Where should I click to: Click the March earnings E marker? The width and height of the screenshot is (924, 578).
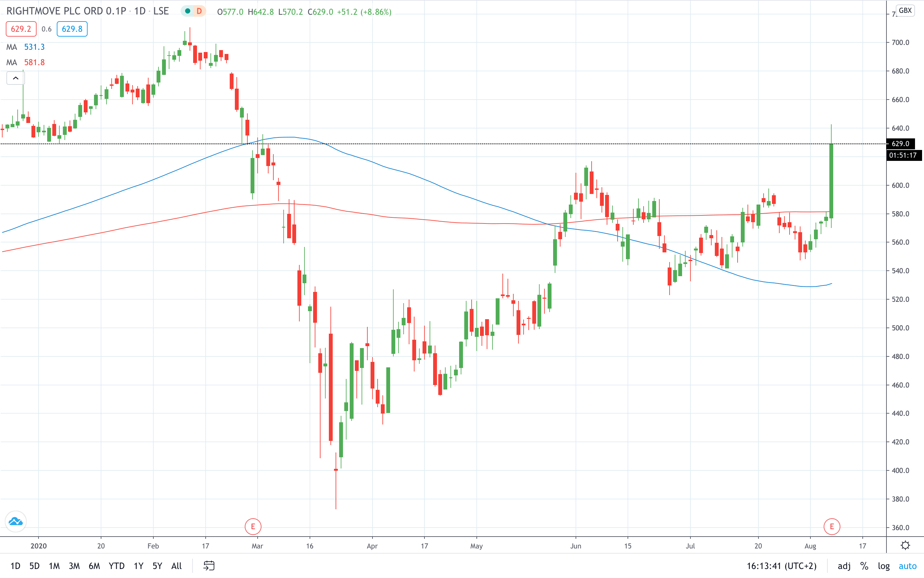coord(253,527)
